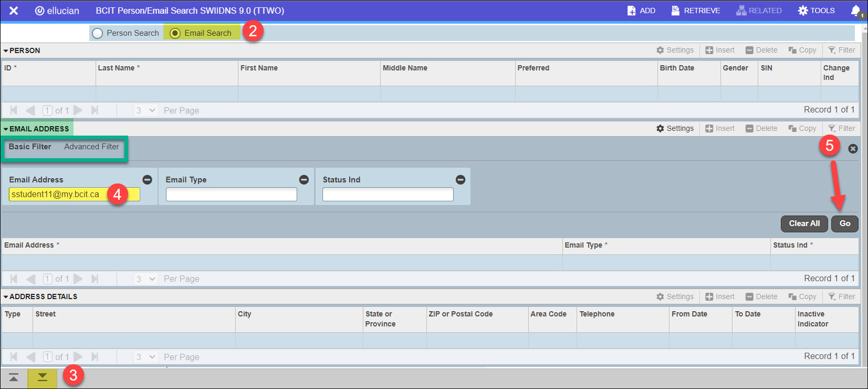Screen dimensions: 868x389
Task: Click the Telephone column header
Action: pyautogui.click(x=623, y=319)
